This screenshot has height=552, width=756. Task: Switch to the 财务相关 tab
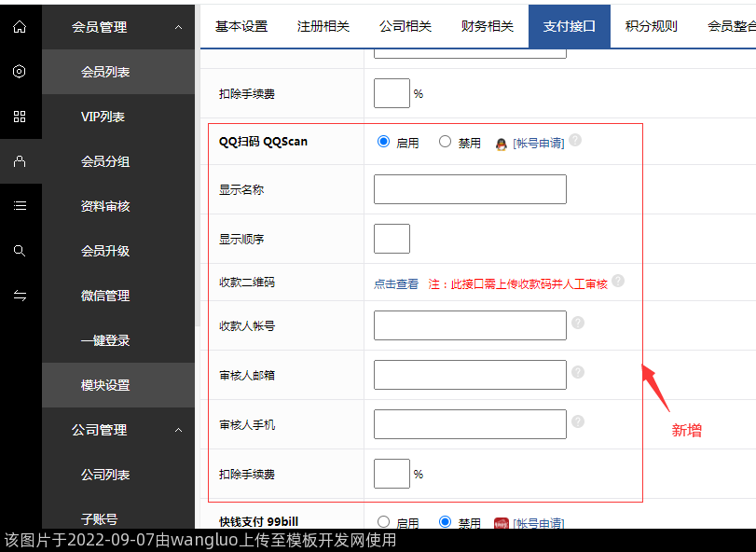point(488,26)
